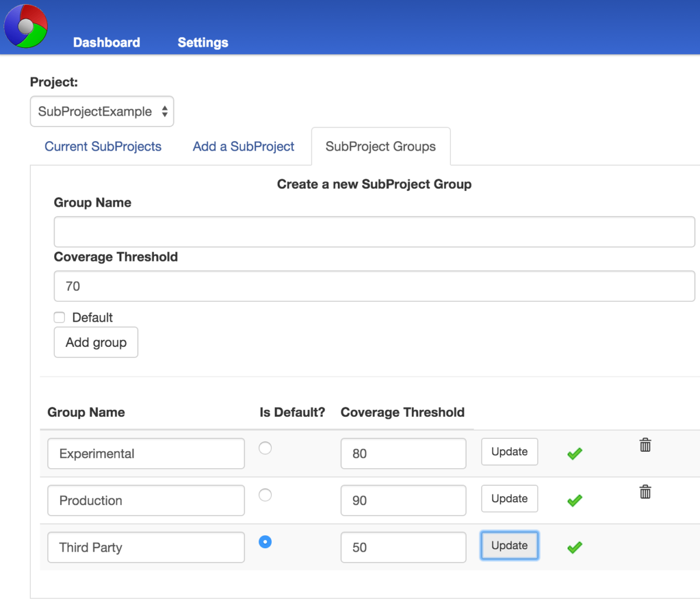This screenshot has width=700, height=603.
Task: Update the Production group
Action: pyautogui.click(x=509, y=499)
